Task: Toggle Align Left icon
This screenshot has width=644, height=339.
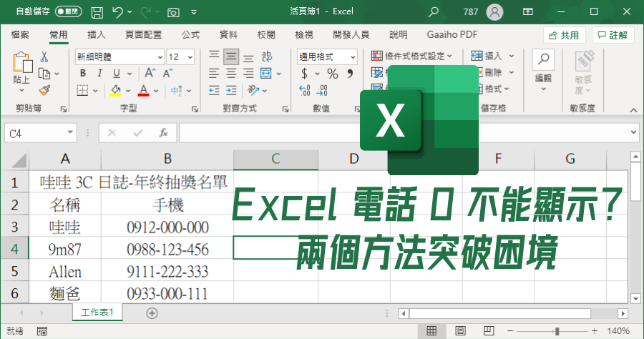Action: click(x=214, y=74)
